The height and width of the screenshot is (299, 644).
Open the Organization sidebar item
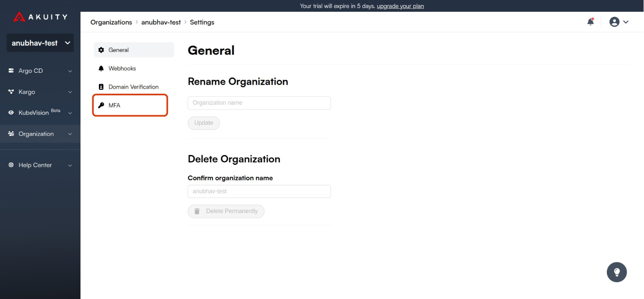40,134
